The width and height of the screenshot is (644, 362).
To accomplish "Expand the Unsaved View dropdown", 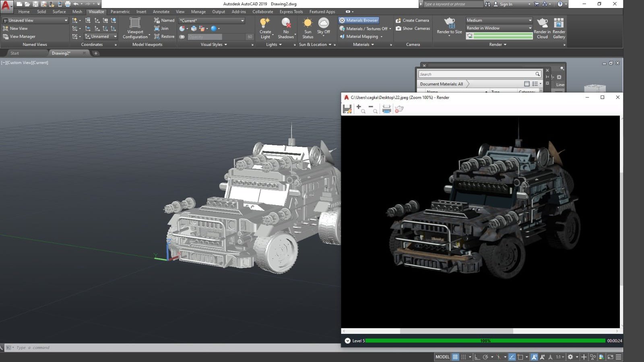I will (66, 21).
